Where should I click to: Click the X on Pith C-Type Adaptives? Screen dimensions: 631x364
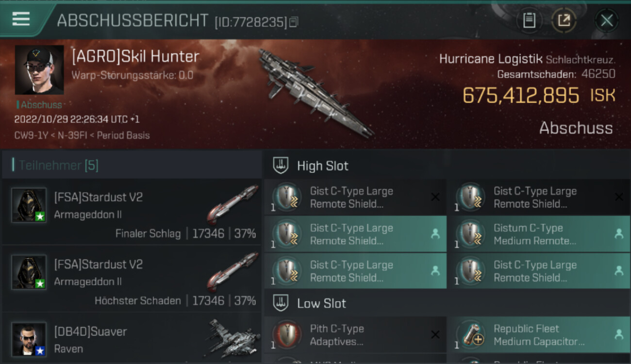[x=435, y=334]
